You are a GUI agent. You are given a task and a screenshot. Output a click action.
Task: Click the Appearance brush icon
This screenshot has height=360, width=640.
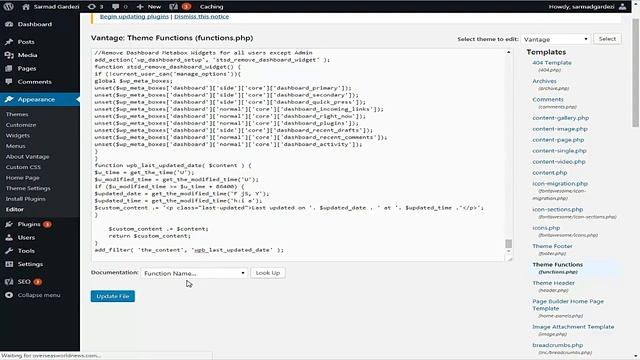pos(9,99)
